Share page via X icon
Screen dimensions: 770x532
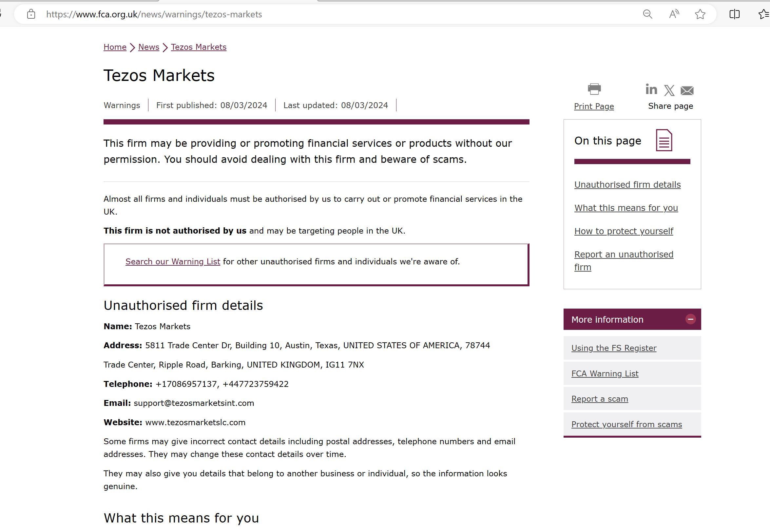[669, 90]
